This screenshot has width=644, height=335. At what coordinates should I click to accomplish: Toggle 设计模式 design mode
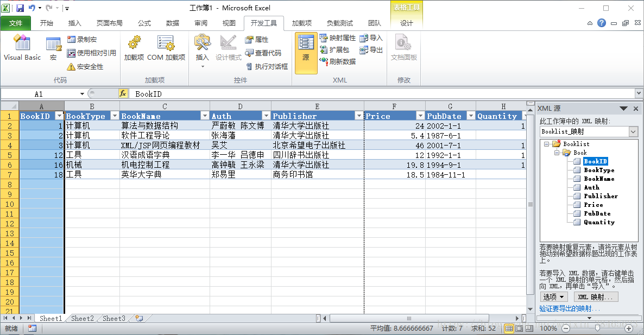coord(229,48)
